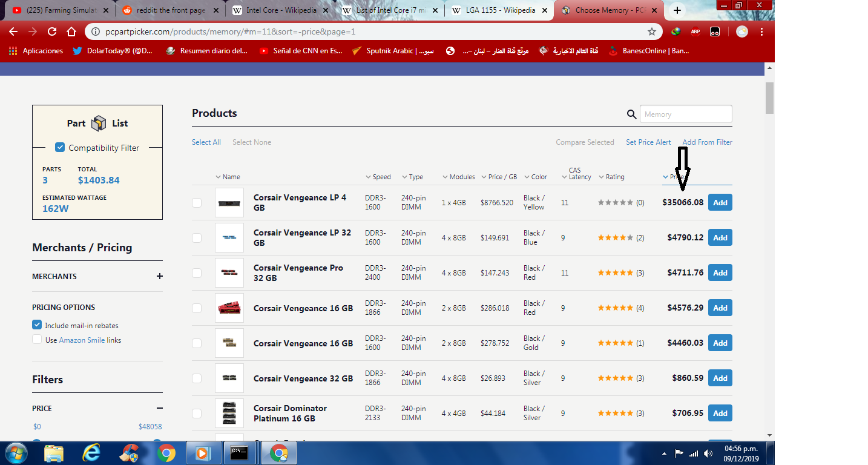Image resolution: width=868 pixels, height=465 pixels.
Task: Click the address bar URL
Action: click(230, 31)
